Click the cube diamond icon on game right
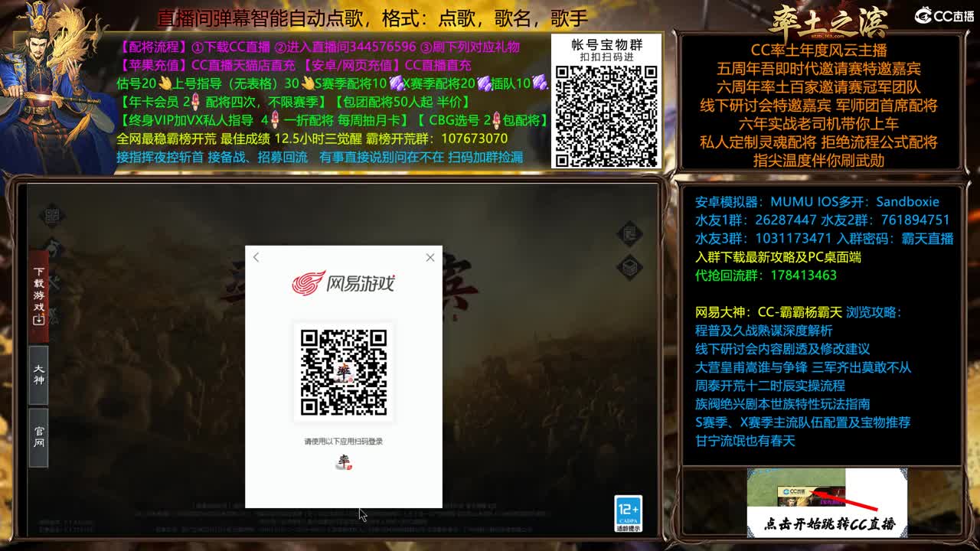This screenshot has width=980, height=551. [630, 268]
